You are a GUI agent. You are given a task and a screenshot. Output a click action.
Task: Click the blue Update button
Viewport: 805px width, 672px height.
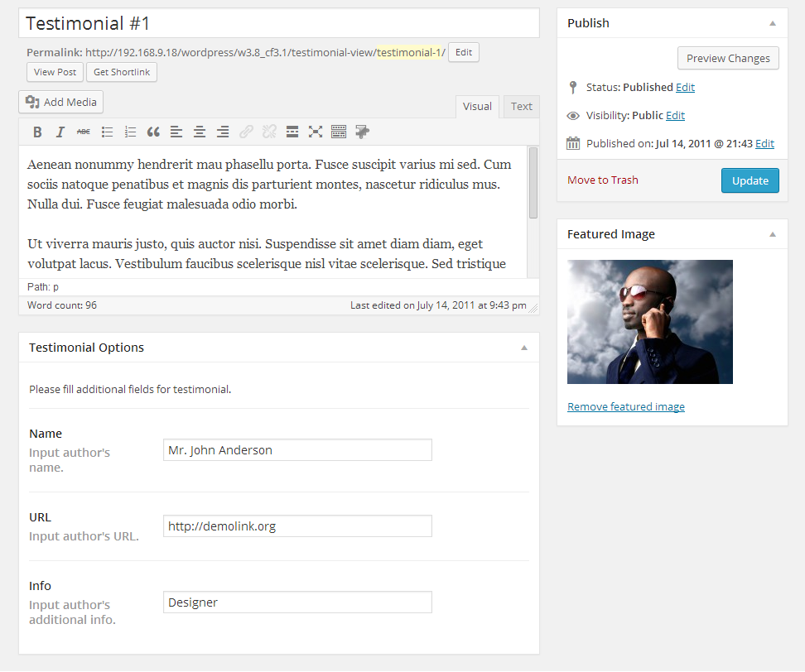(750, 180)
